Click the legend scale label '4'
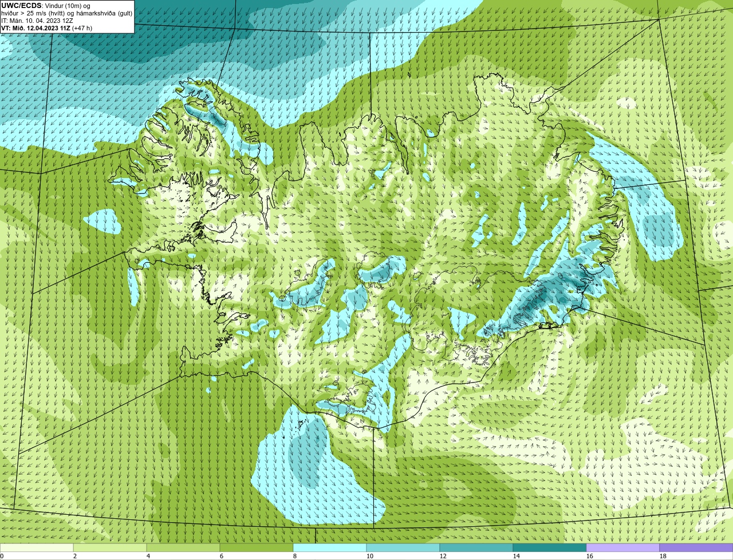Screen dimensions: 733x560 148,556
